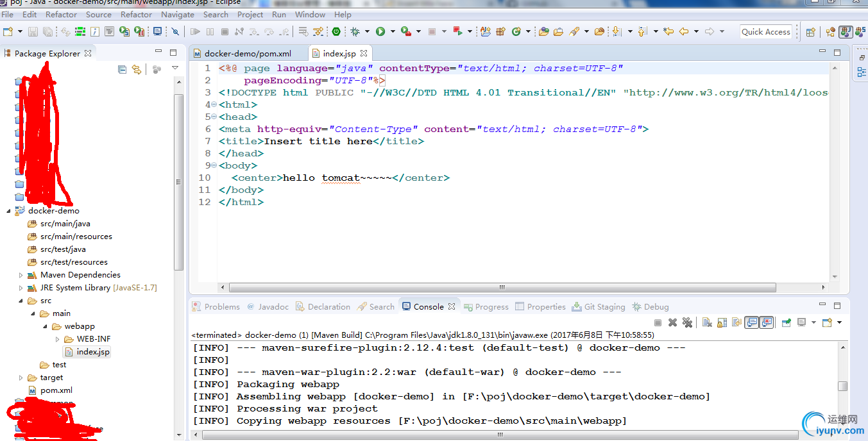Click the green power relaunch icon
The width and height of the screenshot is (868, 441).
tap(336, 31)
